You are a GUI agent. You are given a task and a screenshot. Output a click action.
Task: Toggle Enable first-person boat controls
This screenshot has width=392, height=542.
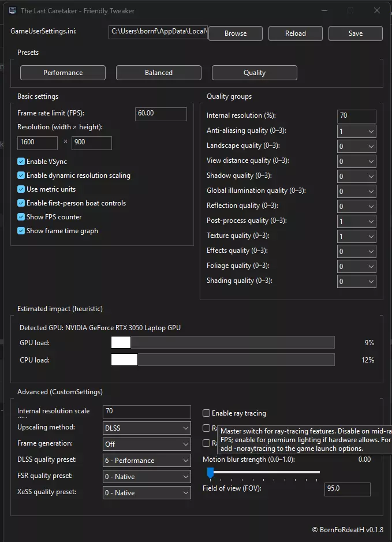pos(21,203)
